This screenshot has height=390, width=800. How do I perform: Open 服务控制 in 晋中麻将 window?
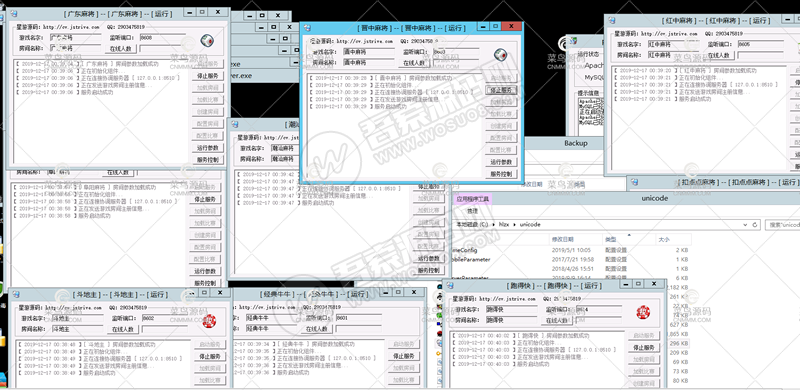coord(501,174)
